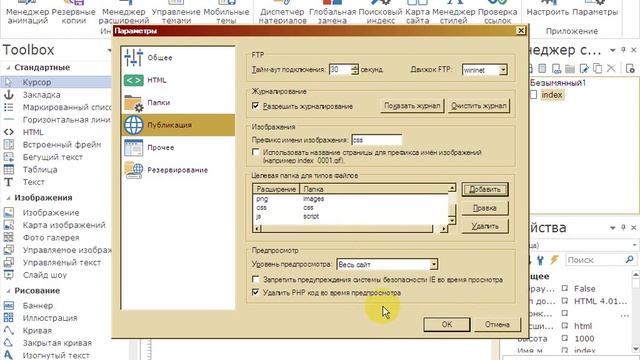
Task: Open properties panel dropdown arrow
Action: tap(613, 228)
